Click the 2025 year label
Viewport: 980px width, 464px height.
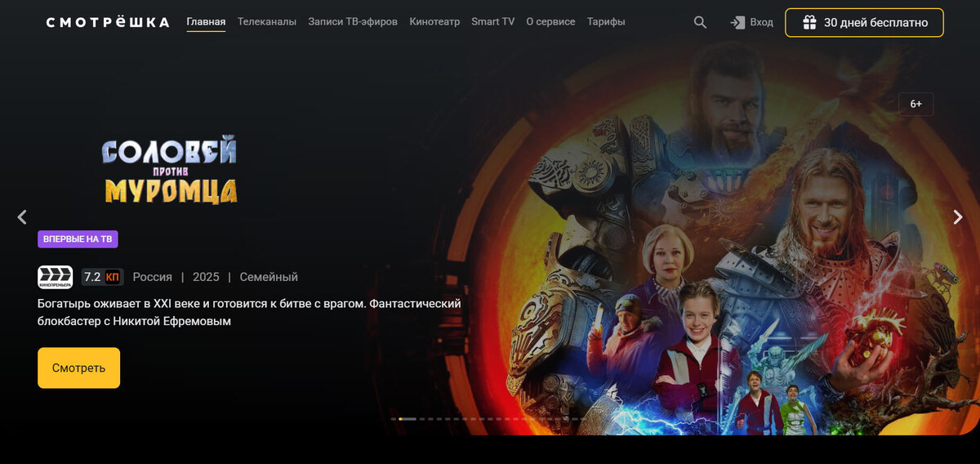click(x=206, y=277)
